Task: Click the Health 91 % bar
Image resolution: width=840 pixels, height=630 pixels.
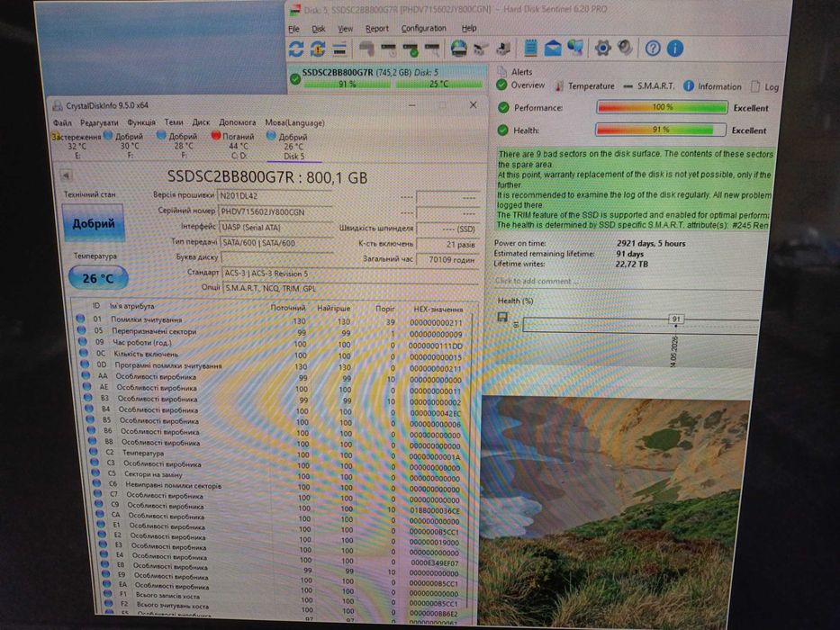Action: coord(661,130)
